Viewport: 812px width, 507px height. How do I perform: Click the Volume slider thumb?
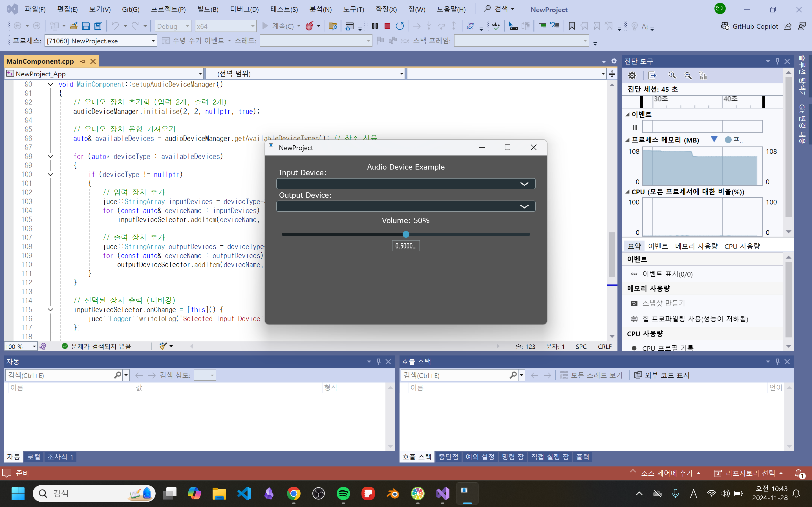pos(406,234)
